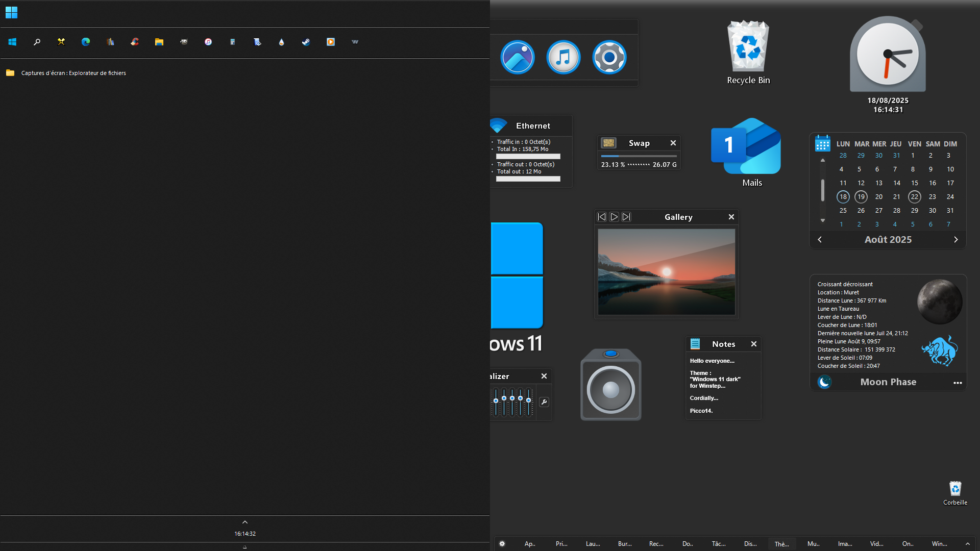Open the blue settings gear dock icon

609,57
